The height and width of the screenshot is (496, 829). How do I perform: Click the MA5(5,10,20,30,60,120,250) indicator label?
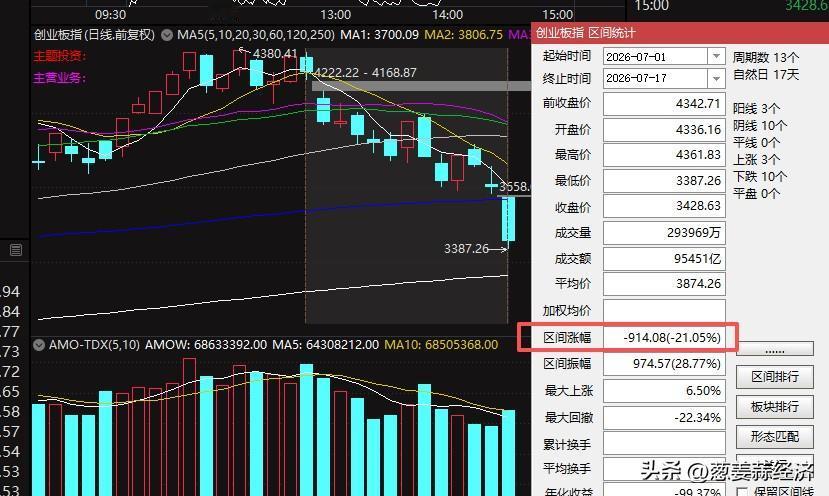(256, 35)
